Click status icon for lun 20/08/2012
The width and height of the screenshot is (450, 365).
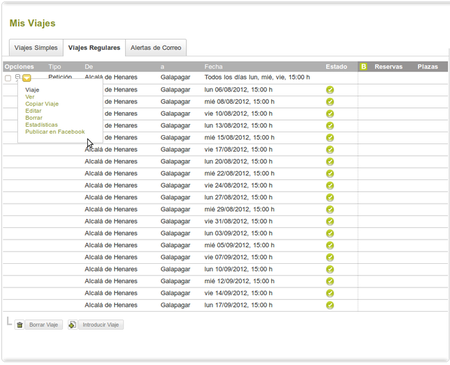pyautogui.click(x=330, y=162)
